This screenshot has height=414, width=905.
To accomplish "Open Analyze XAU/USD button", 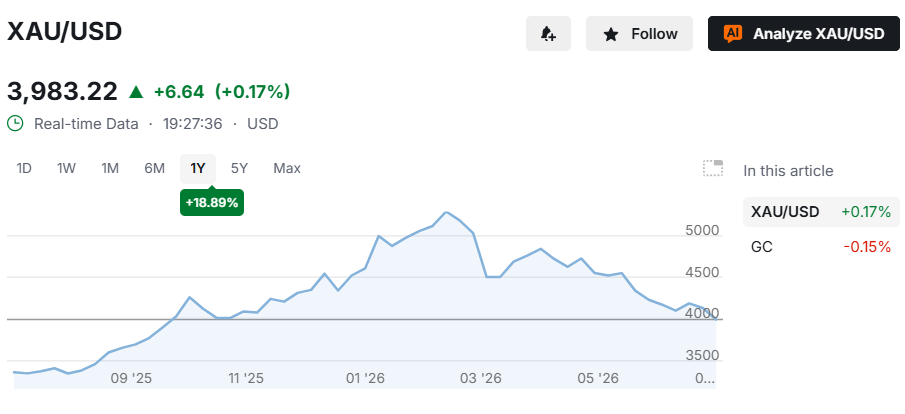I will tap(804, 33).
